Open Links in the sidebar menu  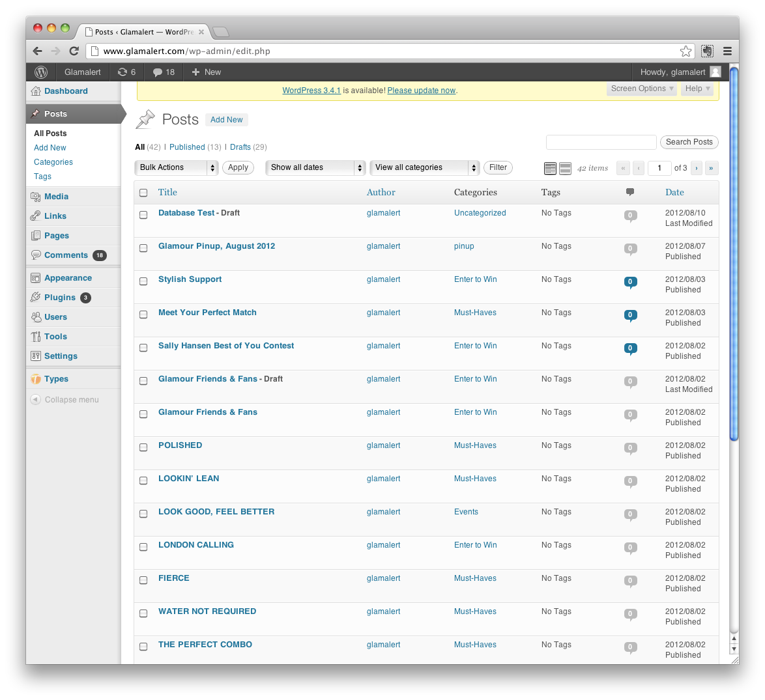[55, 216]
